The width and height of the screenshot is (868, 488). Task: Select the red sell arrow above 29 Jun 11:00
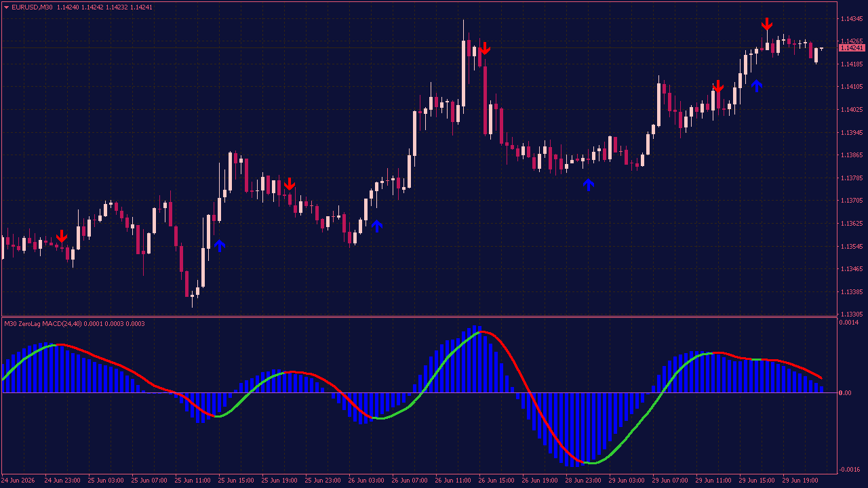click(718, 87)
